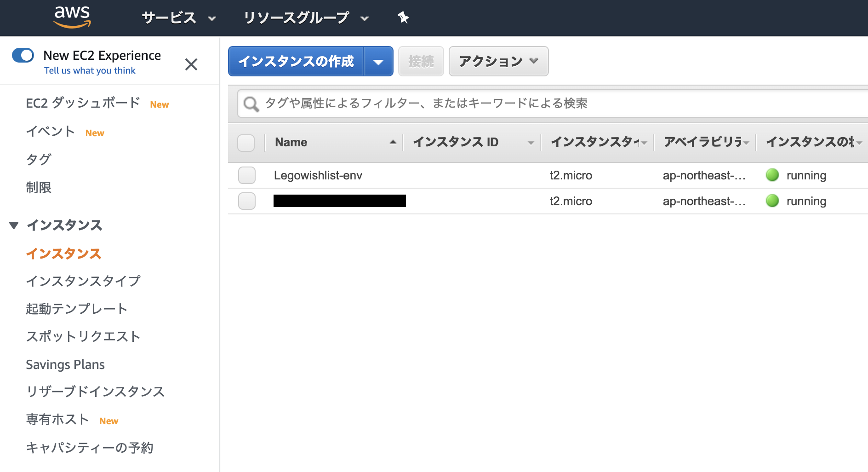Open イベント in sidebar

coord(51,132)
